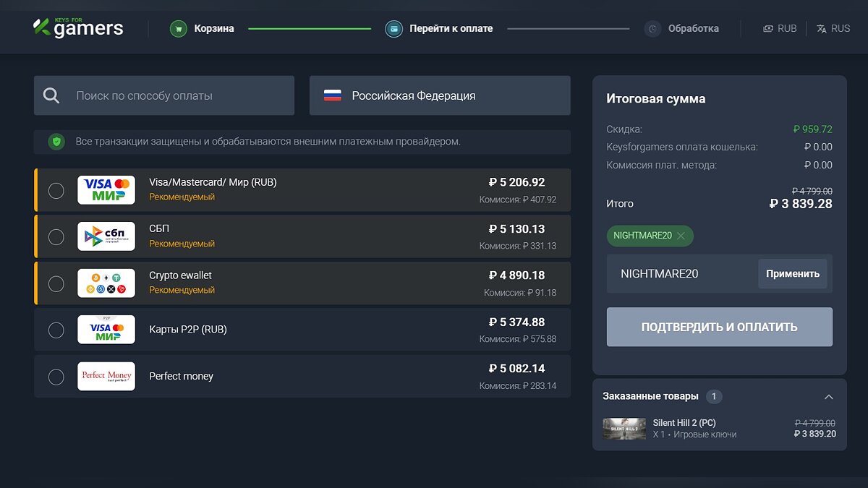
Task: Select Visa/Mastercard/Мир (RUB) radio button
Action: point(56,191)
